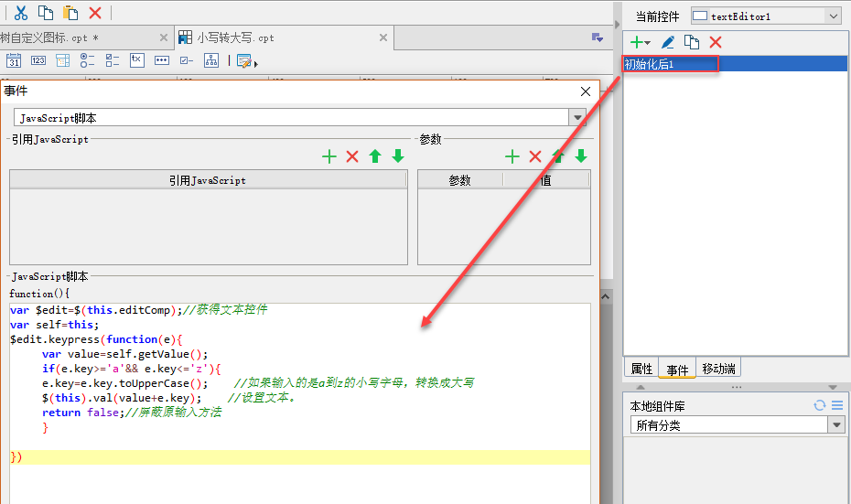Expand panel with down triangle above 本地组件库

click(833, 387)
